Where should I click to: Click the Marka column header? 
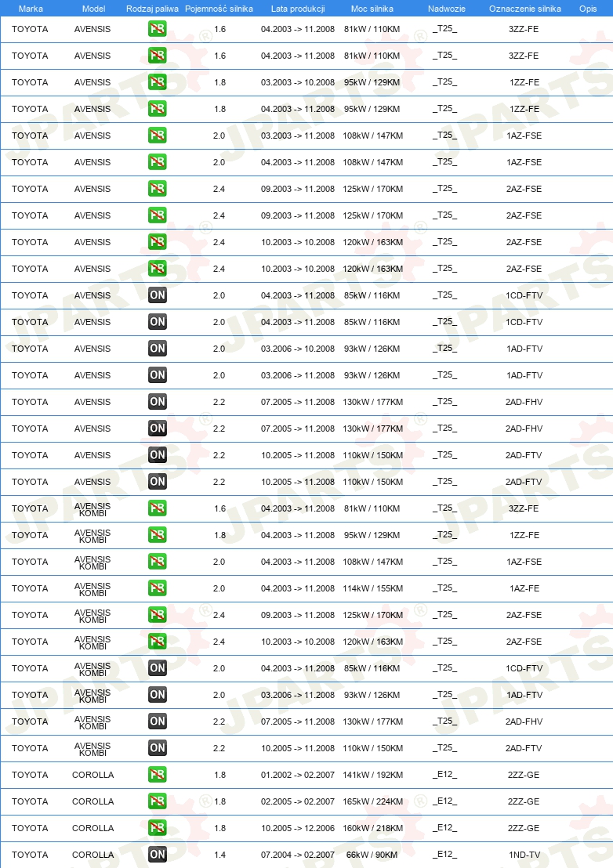(x=31, y=9)
